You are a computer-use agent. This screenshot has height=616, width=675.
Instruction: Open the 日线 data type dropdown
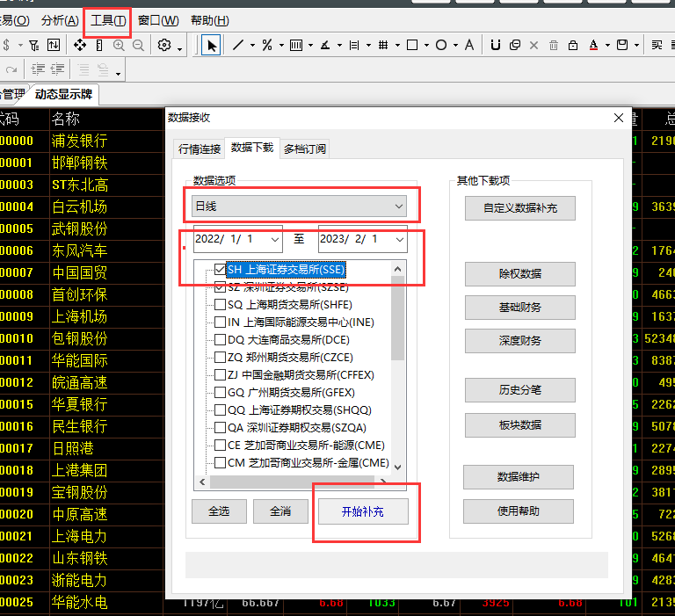299,207
